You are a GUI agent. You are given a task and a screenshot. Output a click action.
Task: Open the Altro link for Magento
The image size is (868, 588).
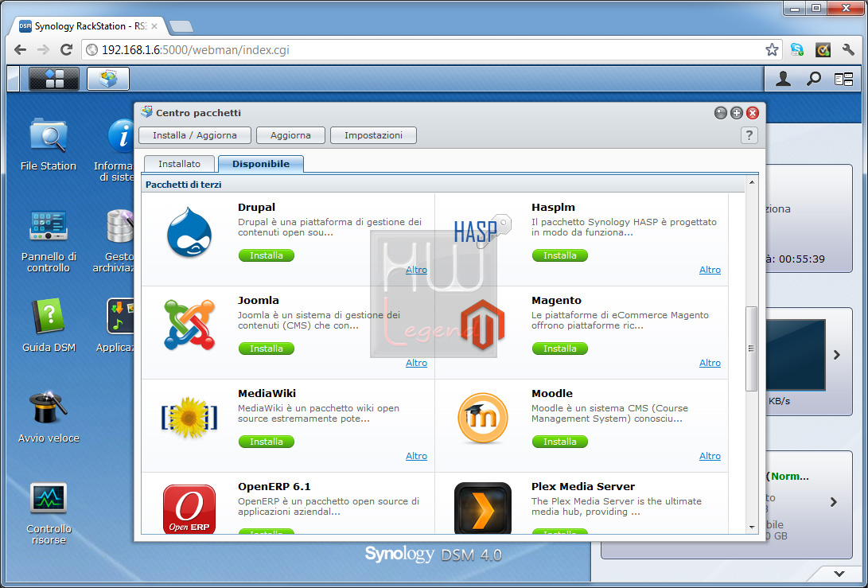coord(710,363)
